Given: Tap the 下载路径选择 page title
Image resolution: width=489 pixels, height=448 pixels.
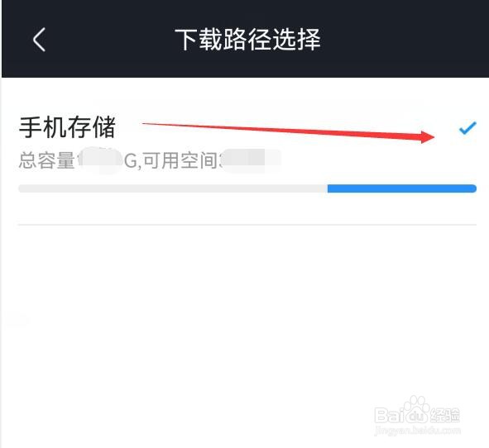Looking at the screenshot, I should point(247,39).
